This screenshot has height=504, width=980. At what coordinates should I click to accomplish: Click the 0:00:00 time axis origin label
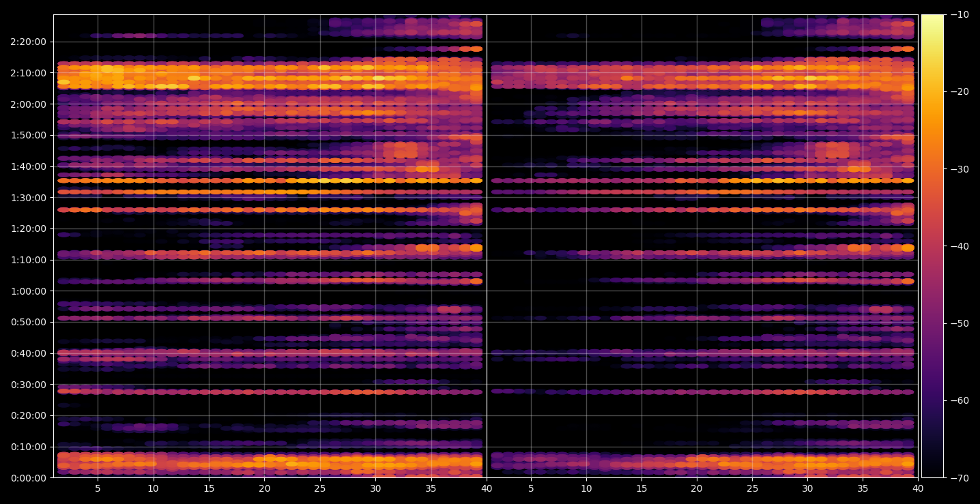coord(29,478)
